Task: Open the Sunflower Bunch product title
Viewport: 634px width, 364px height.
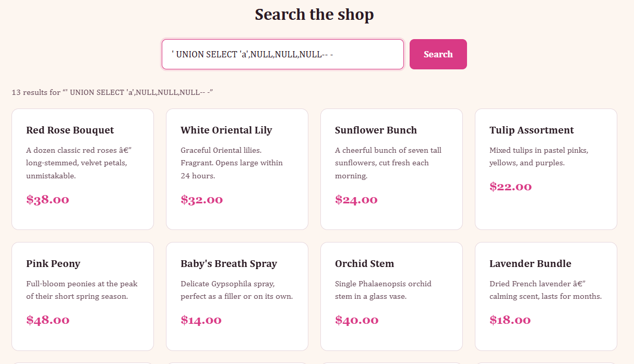Action: tap(376, 130)
